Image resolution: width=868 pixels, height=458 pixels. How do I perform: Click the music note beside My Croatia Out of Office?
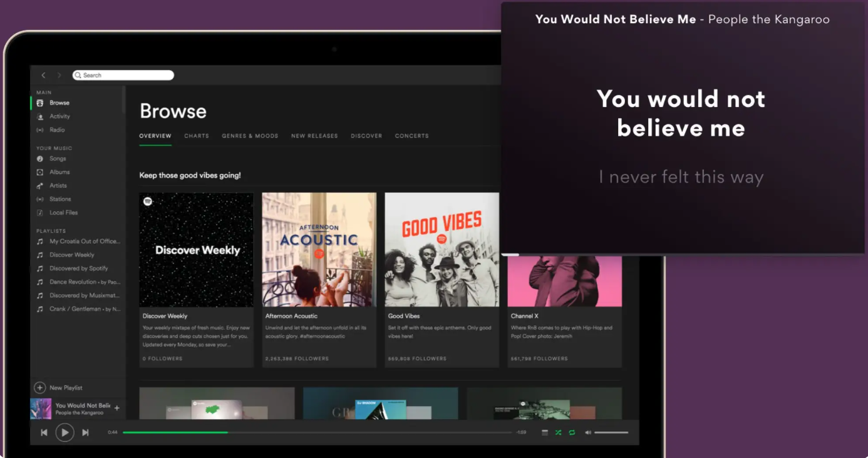[x=40, y=242]
